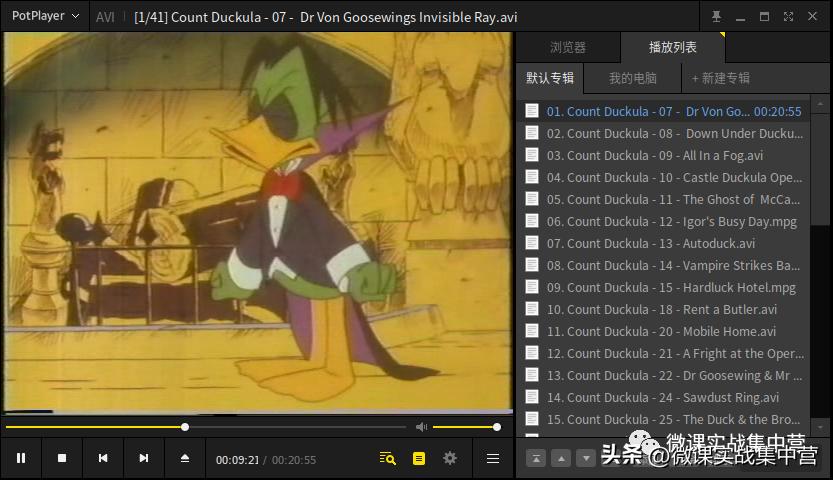This screenshot has width=833, height=480.
Task: Mute audio with the speaker icon
Action: 421,427
